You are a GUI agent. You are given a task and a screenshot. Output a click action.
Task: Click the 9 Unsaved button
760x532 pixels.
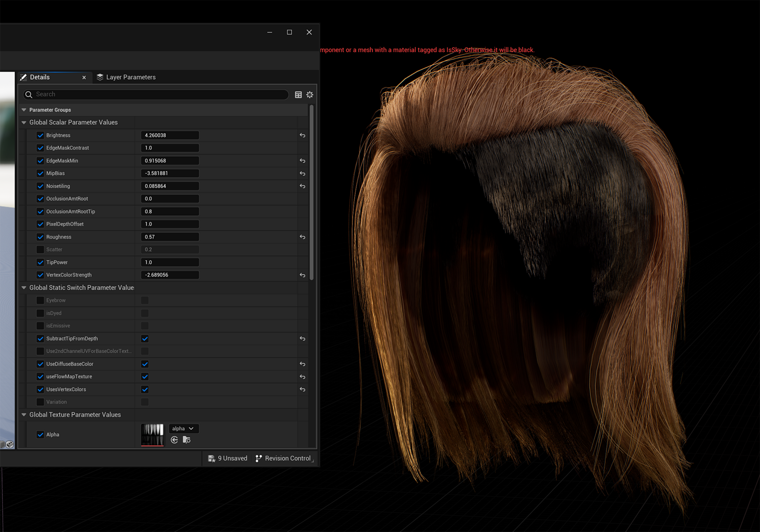pos(228,458)
